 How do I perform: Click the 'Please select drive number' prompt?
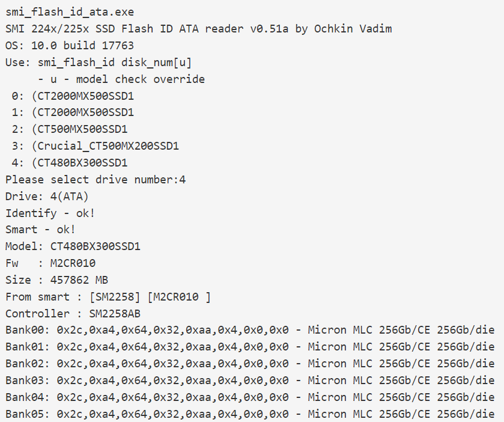93,179
